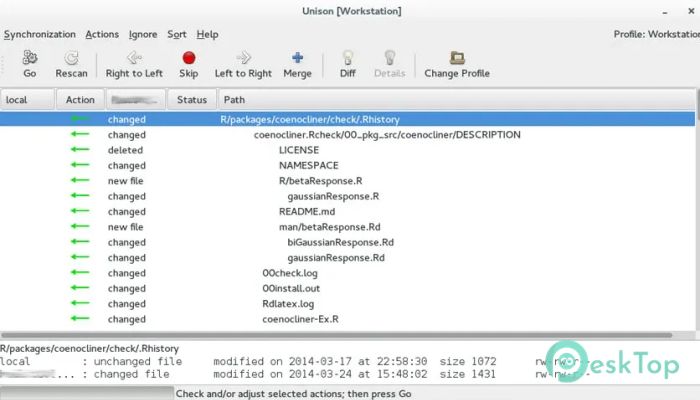Click the blurred remote column header

135,100
